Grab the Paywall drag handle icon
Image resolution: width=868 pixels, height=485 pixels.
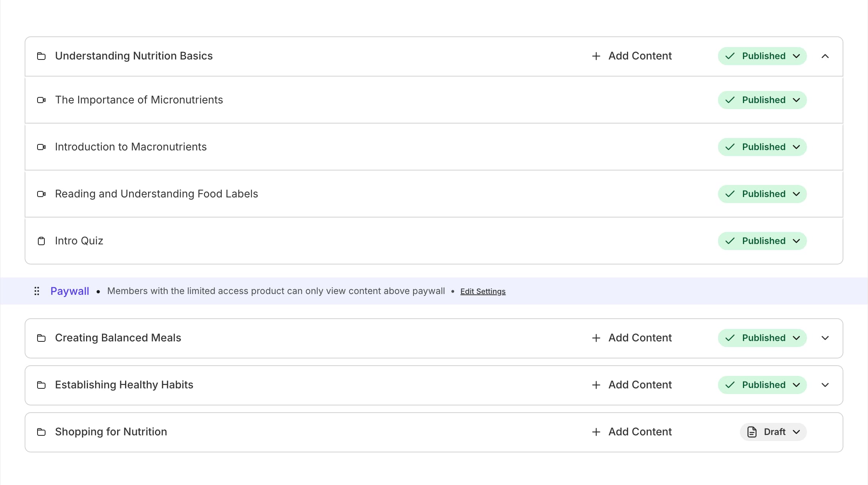37,291
